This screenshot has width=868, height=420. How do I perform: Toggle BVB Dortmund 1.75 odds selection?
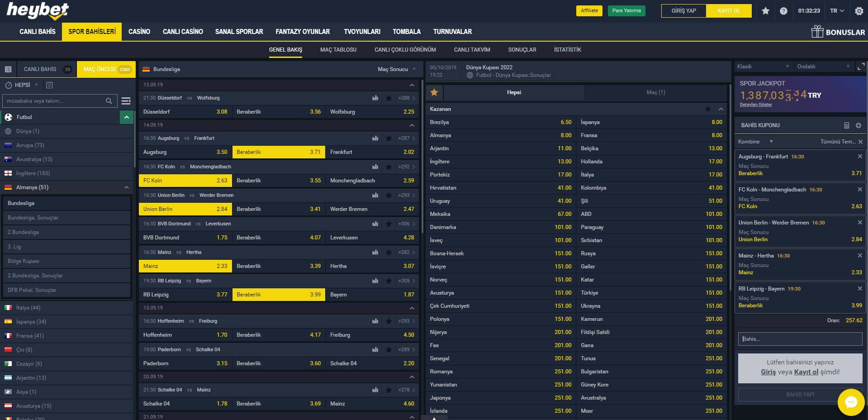[185, 238]
